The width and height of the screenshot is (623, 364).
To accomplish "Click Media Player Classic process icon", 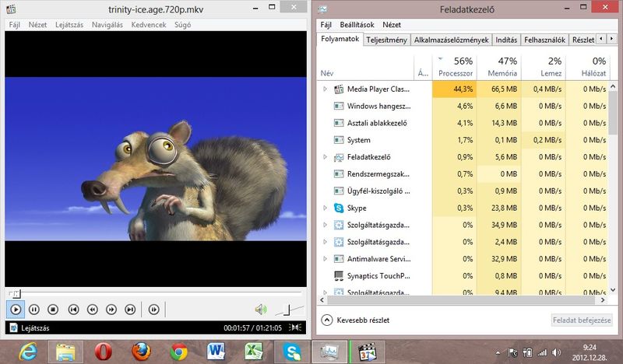I will pos(339,89).
